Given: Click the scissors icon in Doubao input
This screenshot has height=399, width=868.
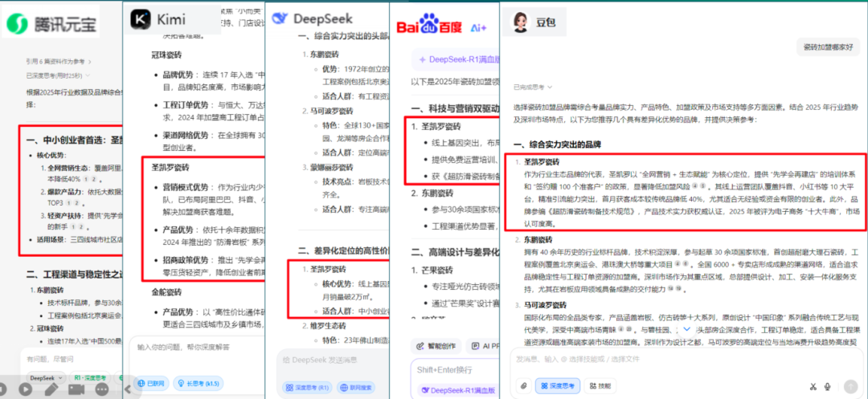Looking at the screenshot, I should 813,386.
